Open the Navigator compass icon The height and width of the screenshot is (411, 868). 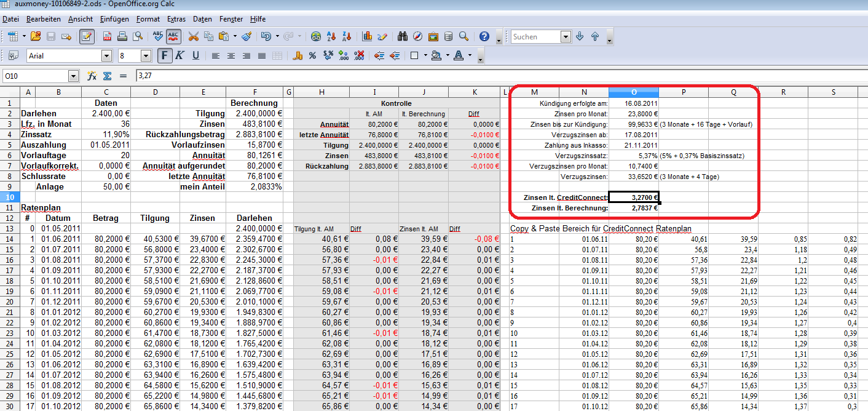(418, 37)
